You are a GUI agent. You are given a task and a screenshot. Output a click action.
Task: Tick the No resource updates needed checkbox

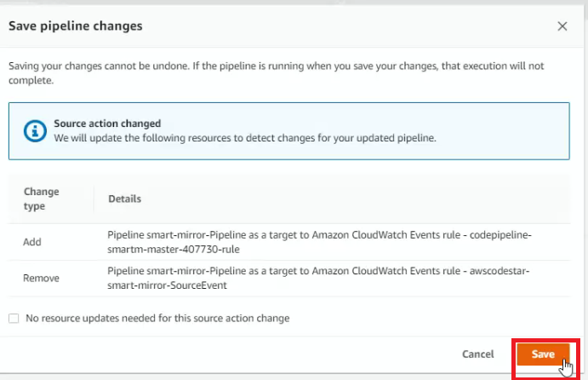tap(14, 319)
